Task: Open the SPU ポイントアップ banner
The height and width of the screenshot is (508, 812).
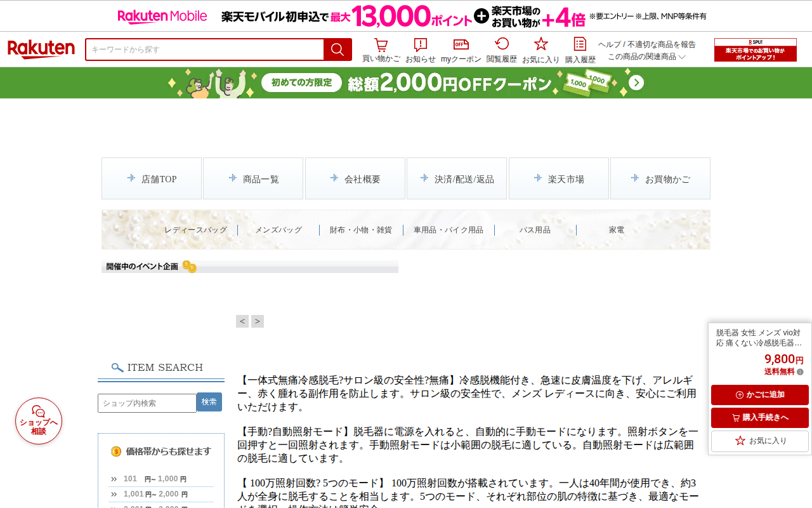Action: coord(756,50)
